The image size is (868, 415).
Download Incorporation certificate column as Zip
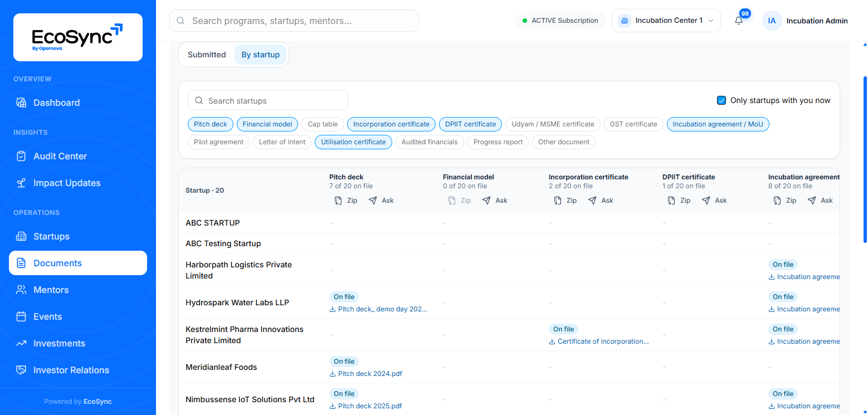(x=565, y=201)
